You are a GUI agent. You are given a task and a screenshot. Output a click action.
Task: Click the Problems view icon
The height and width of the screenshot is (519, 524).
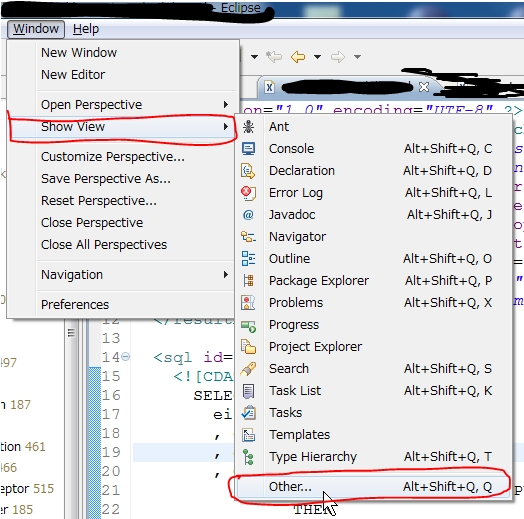[x=248, y=303]
